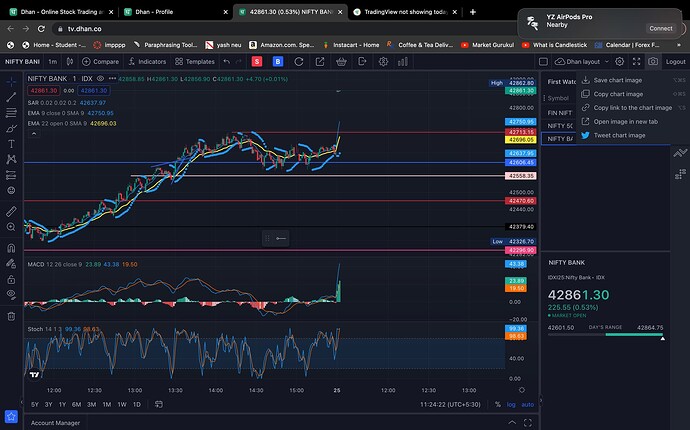Toggle auto scale mode
This screenshot has height=430, width=690.
point(527,404)
